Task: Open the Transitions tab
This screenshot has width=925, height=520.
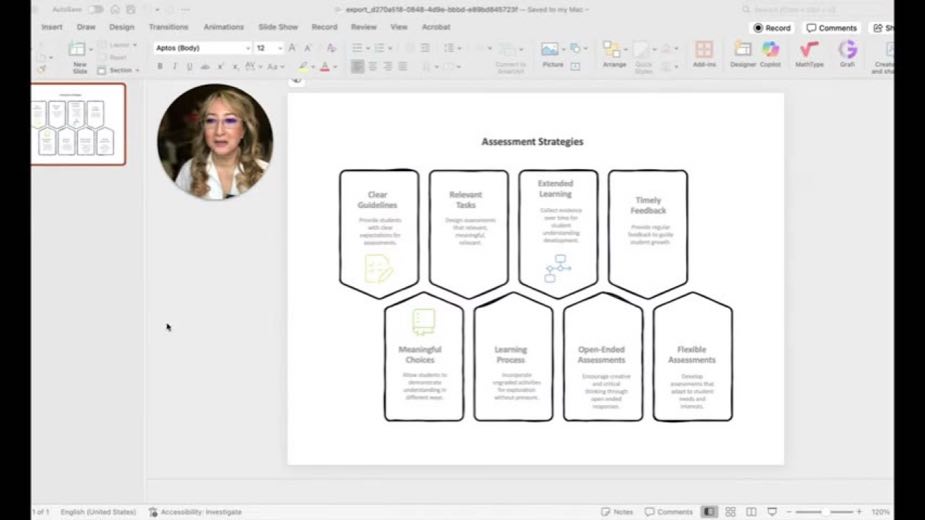Action: (168, 27)
